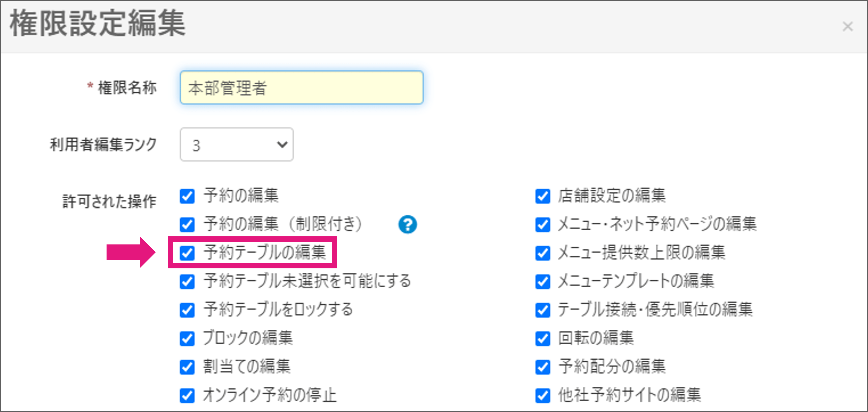868x412 pixels.
Task: Uncheck the メニュー提供数上限の編集 checkbox
Action: 543,253
